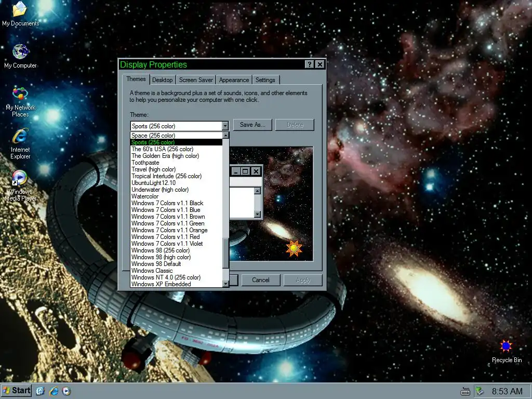Choose Underwater (high color) theme
This screenshot has width=532, height=399.
pyautogui.click(x=177, y=190)
